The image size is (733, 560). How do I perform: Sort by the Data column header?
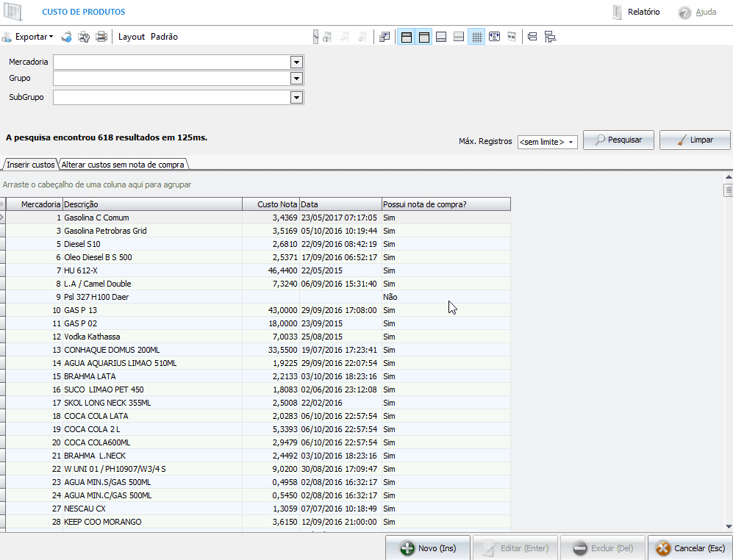click(340, 204)
